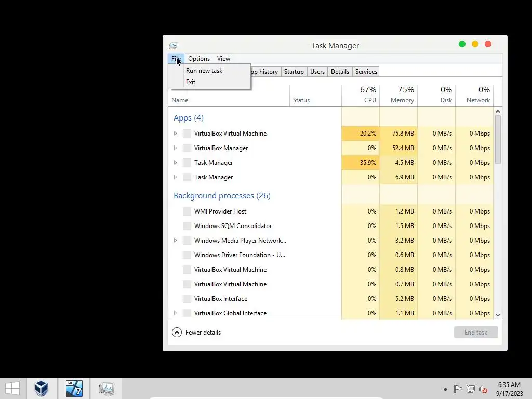Image resolution: width=532 pixels, height=399 pixels.
Task: Click the VirtualBox Manager process icon
Action: pos(187,148)
